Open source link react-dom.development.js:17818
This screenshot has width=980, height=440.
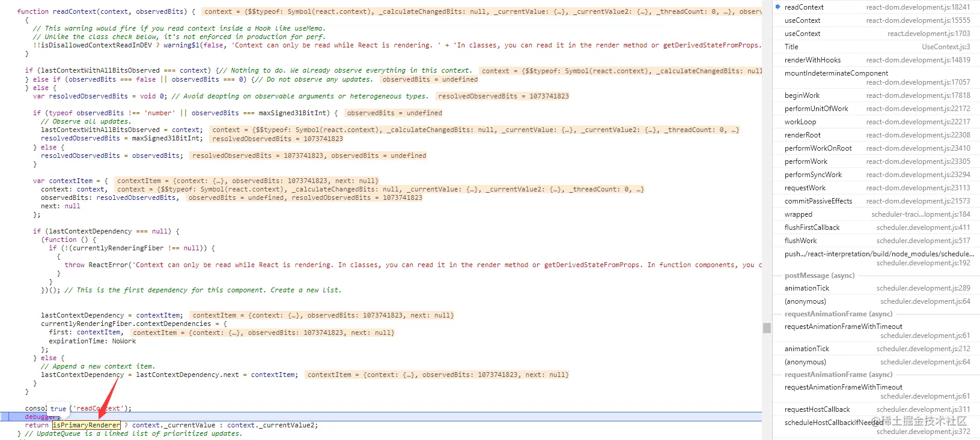[x=918, y=95]
